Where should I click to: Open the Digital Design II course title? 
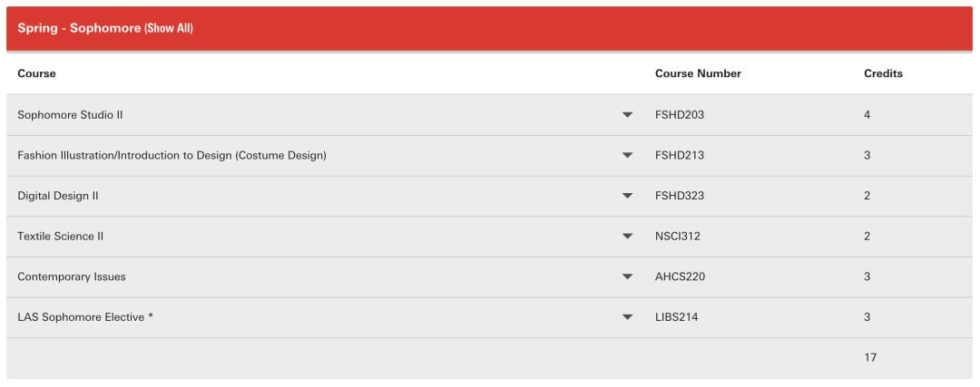click(58, 196)
